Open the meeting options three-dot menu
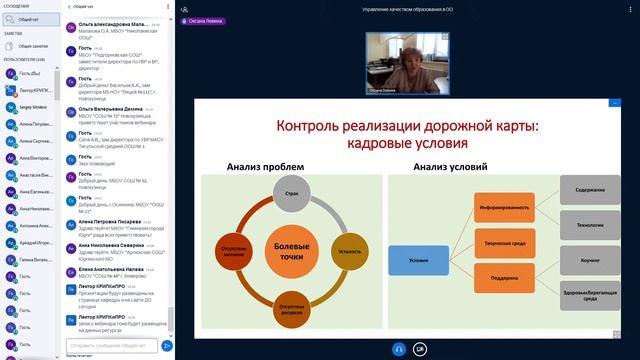640x360 pixels. 630,9
